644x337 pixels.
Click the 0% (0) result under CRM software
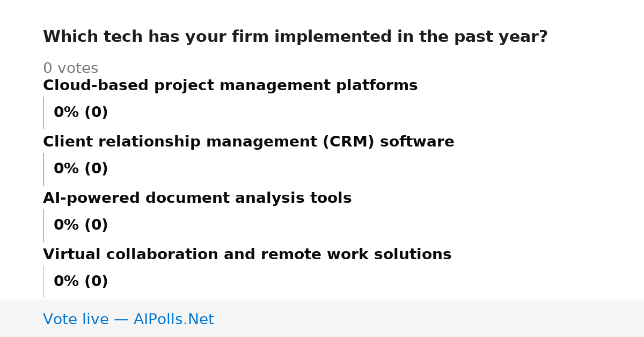pyautogui.click(x=80, y=169)
